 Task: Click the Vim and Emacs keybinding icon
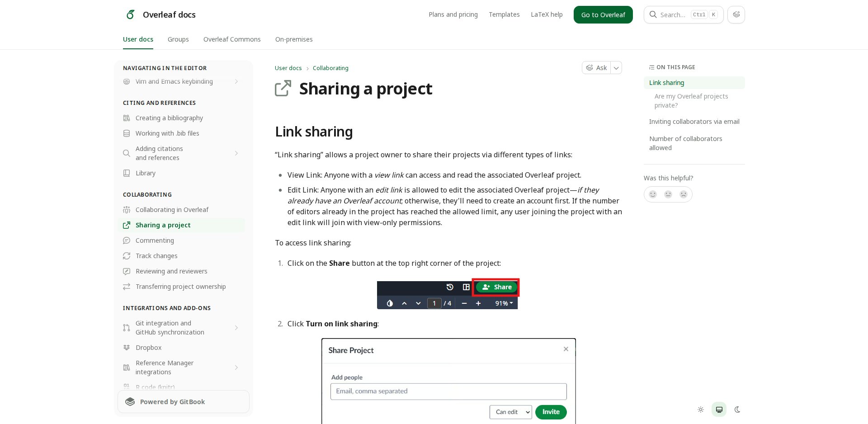(127, 81)
